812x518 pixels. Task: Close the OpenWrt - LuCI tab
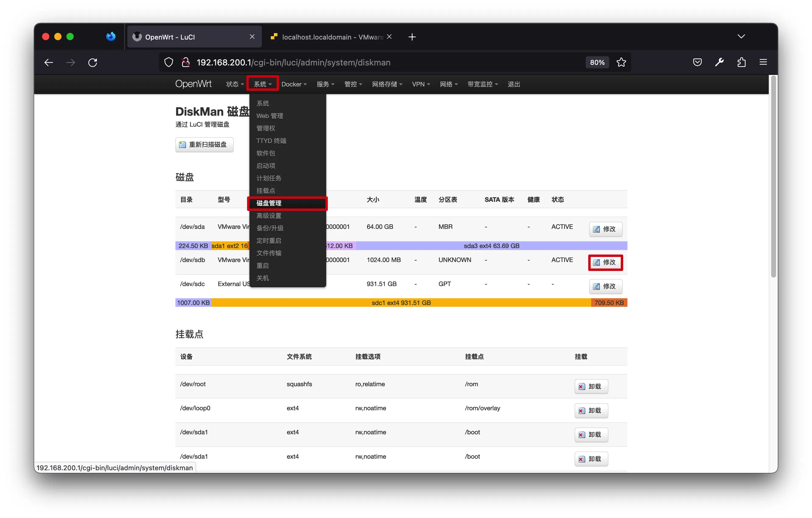tap(252, 37)
